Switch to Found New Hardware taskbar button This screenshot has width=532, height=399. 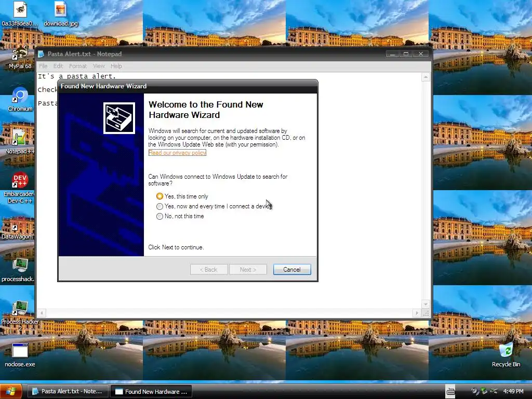pyautogui.click(x=151, y=391)
